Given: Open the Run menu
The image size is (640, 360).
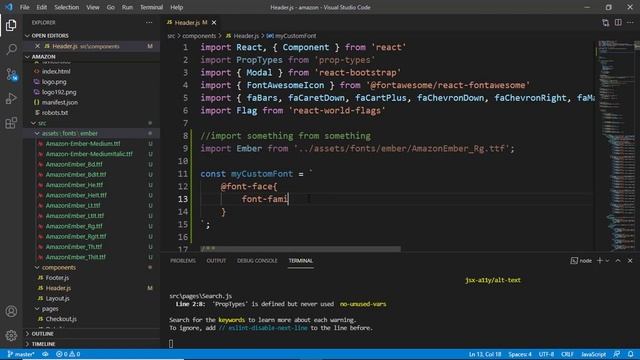Looking at the screenshot, I should click(127, 7).
